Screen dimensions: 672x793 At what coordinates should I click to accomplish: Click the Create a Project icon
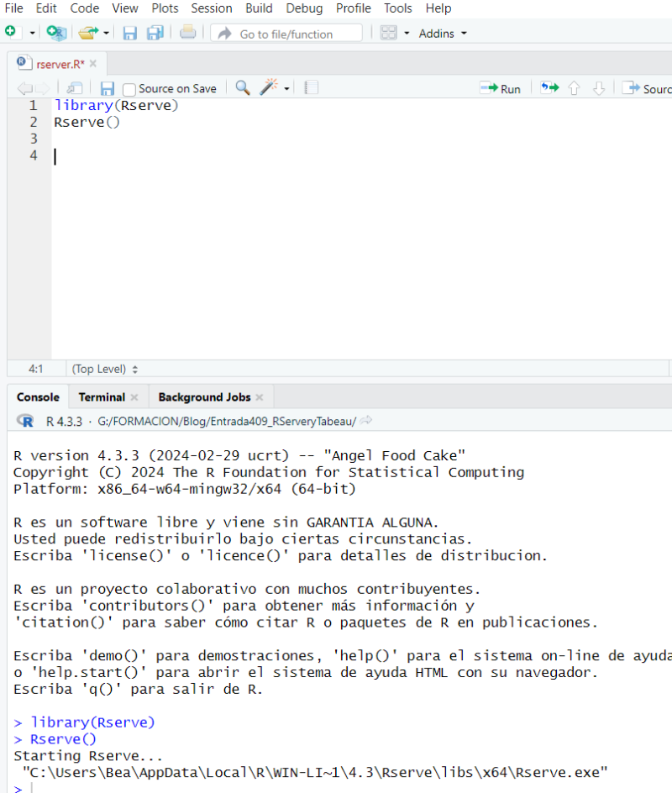click(x=55, y=33)
